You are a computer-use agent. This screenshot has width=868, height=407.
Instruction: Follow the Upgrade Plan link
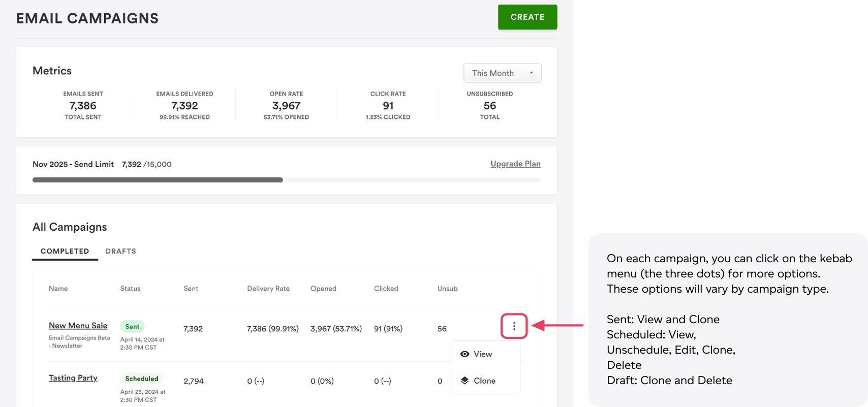coord(515,164)
